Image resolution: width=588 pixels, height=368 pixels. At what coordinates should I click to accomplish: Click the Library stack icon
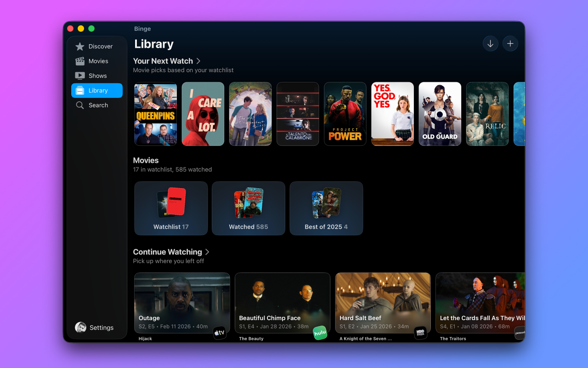point(80,91)
